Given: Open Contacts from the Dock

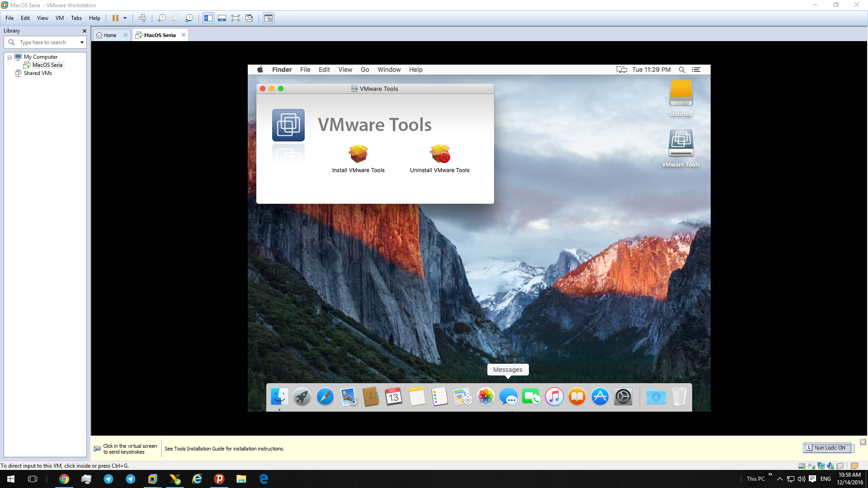Looking at the screenshot, I should [371, 397].
